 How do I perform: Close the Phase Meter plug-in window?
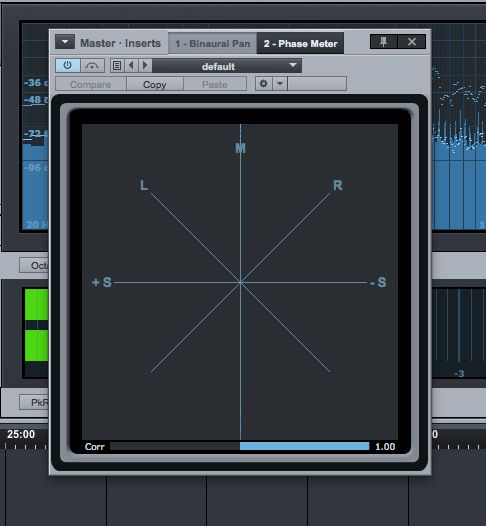pyautogui.click(x=412, y=42)
